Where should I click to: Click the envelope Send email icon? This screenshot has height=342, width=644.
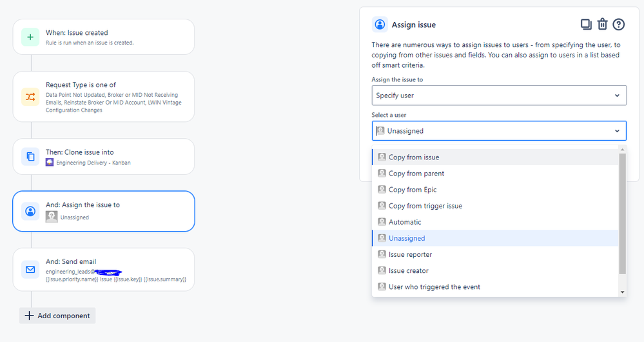[x=30, y=270]
